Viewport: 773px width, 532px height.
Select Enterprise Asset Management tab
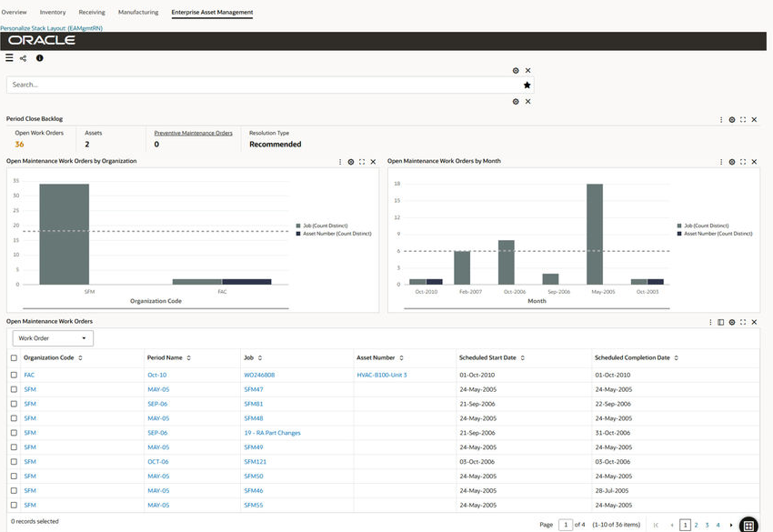click(212, 12)
